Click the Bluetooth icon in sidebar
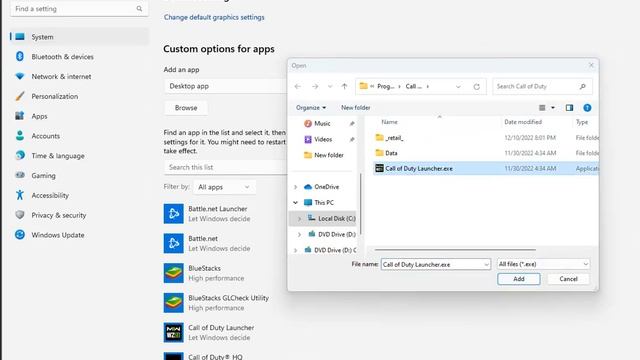Viewport: 640px width, 360px height. coord(20,56)
